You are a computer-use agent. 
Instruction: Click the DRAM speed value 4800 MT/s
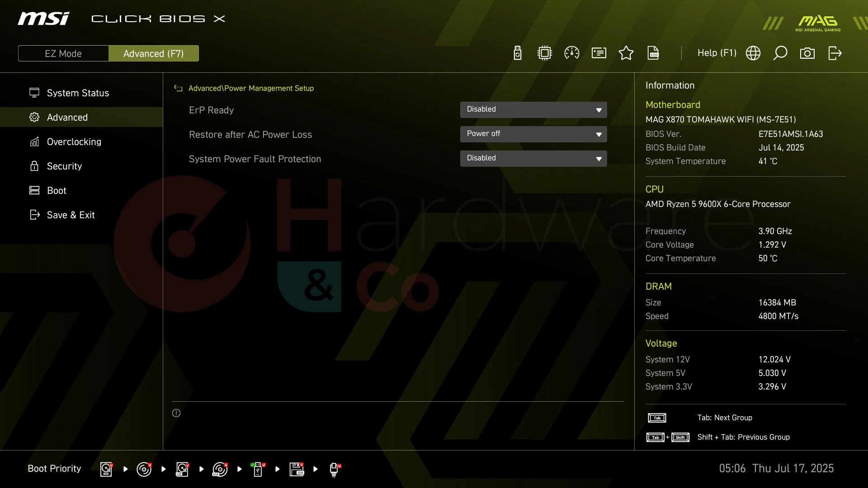(x=778, y=316)
